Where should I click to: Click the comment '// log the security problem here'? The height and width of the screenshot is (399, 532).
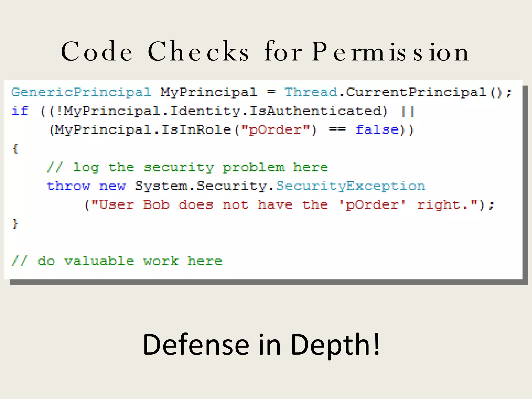click(x=187, y=167)
